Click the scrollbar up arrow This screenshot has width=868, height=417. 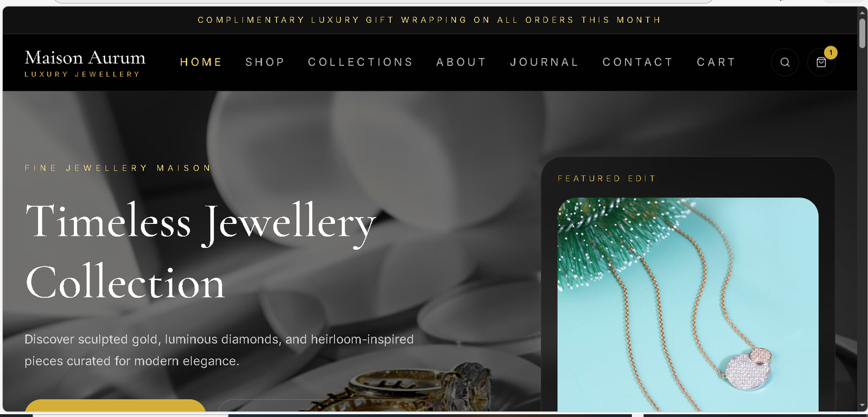[862, 12]
